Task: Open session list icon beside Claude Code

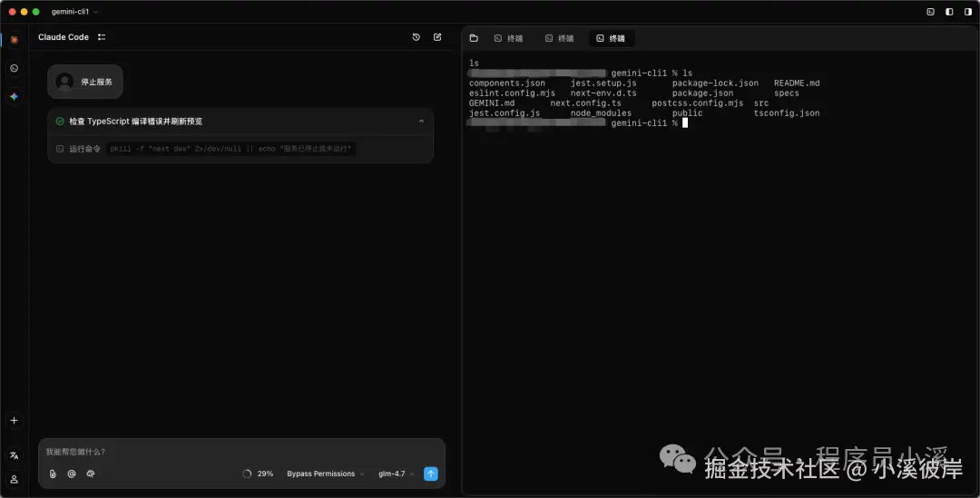Action: (102, 37)
